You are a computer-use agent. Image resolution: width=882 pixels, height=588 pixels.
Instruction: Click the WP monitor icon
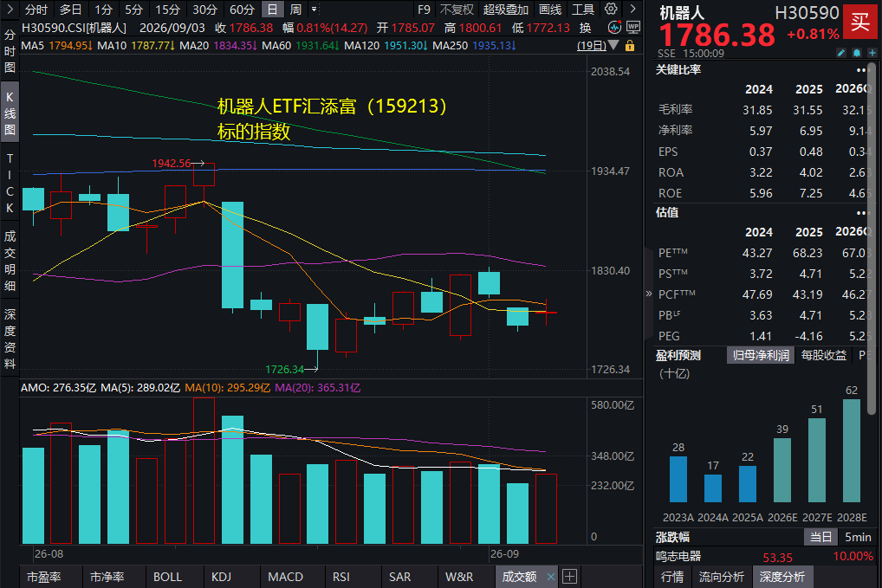632,28
